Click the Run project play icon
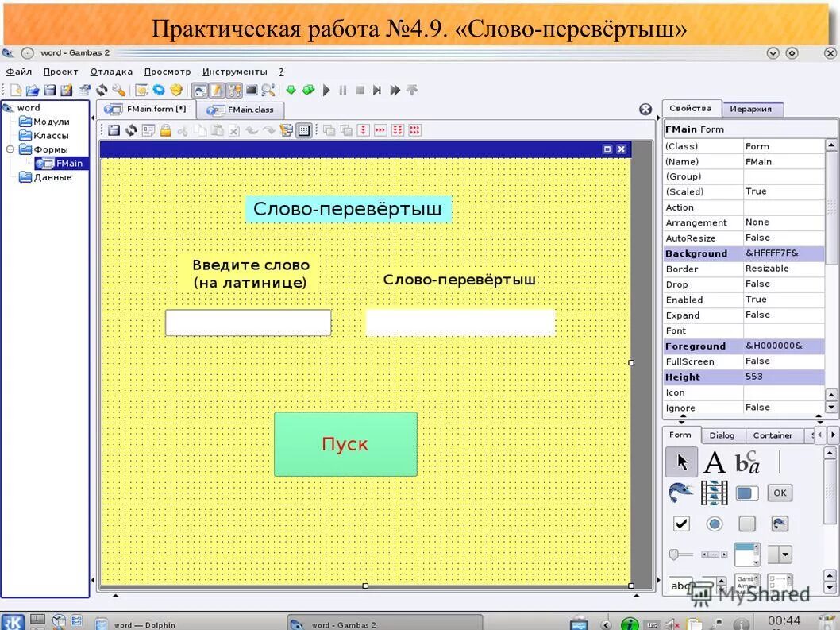Screen dimensions: 840x630 pos(326,90)
